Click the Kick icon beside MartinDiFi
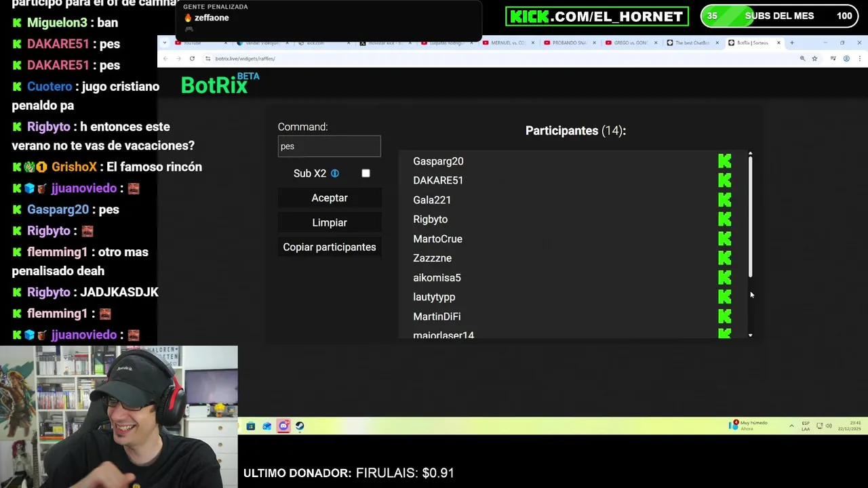The height and width of the screenshot is (488, 868). tap(724, 317)
